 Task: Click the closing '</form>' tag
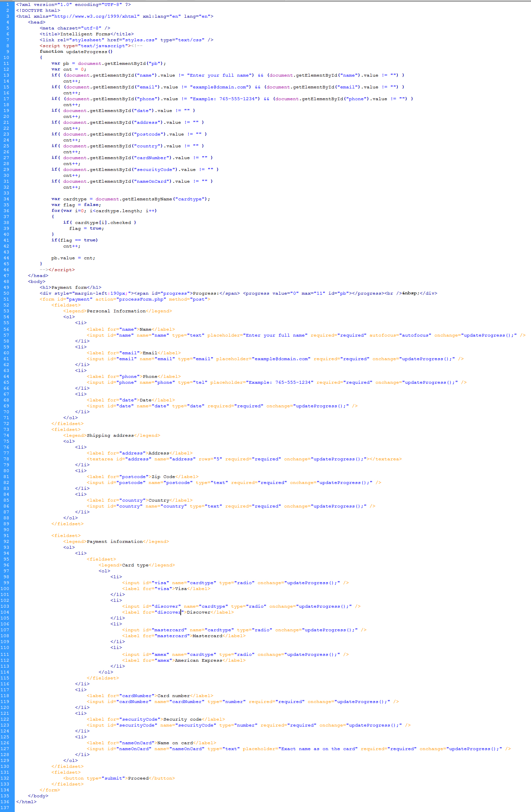pyautogui.click(x=50, y=790)
